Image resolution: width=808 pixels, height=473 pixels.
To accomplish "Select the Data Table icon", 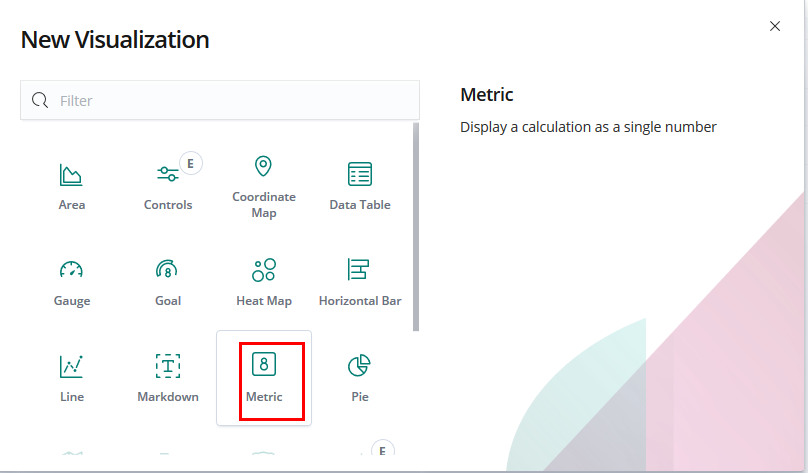I will pyautogui.click(x=360, y=174).
